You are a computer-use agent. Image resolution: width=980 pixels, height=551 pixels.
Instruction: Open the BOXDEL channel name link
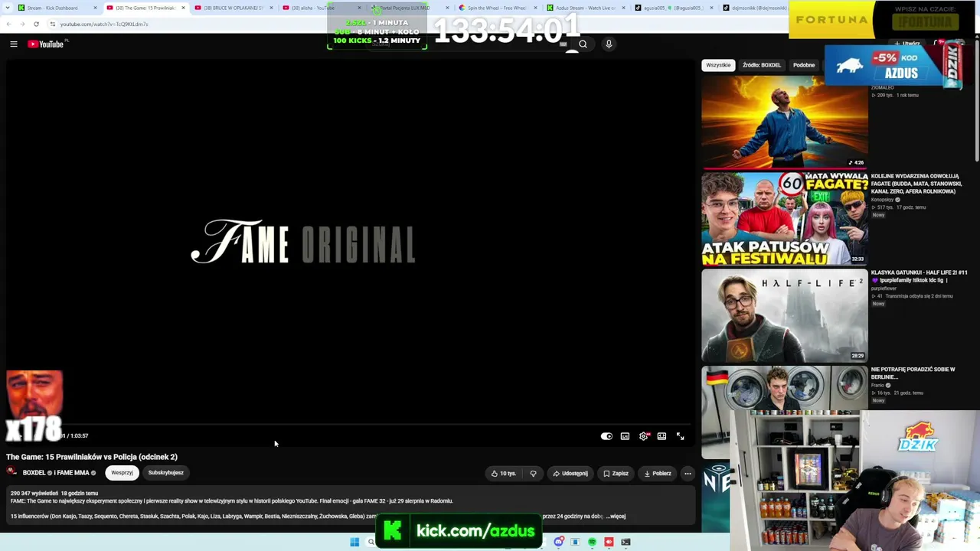(x=34, y=473)
